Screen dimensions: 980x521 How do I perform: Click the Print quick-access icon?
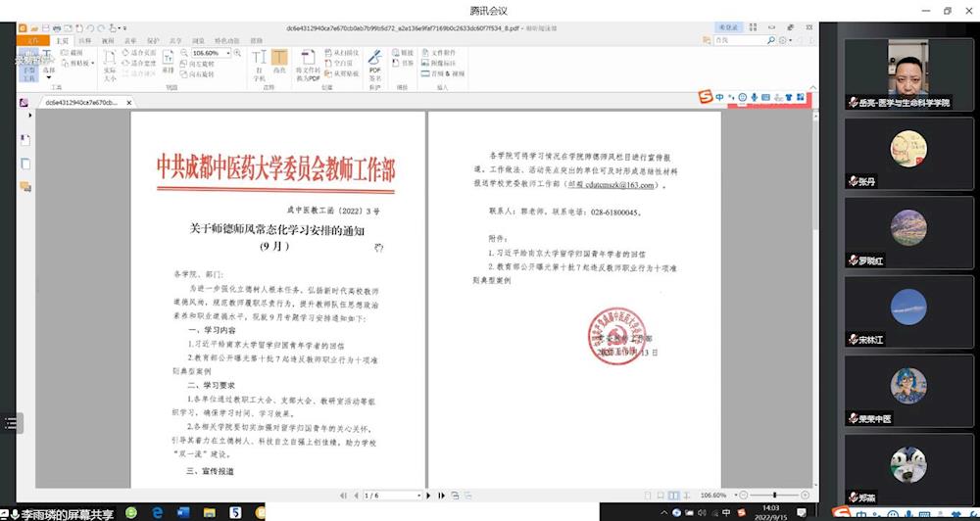[57, 28]
